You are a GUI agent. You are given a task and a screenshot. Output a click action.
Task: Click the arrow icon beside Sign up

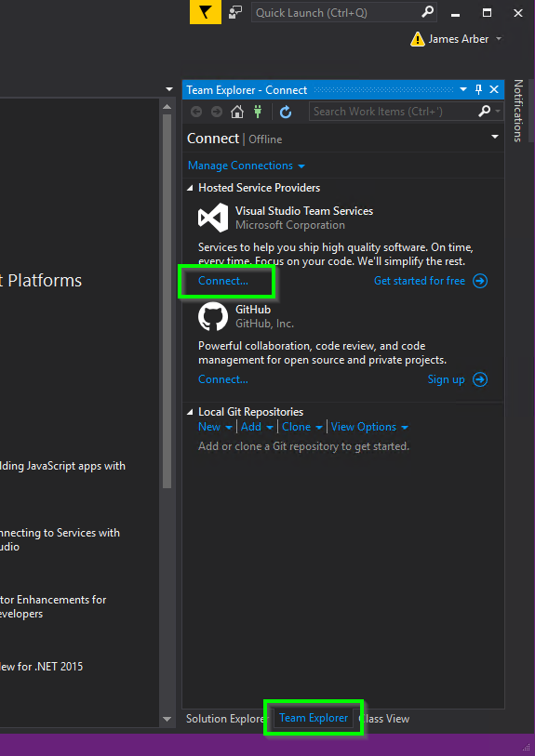coord(480,379)
